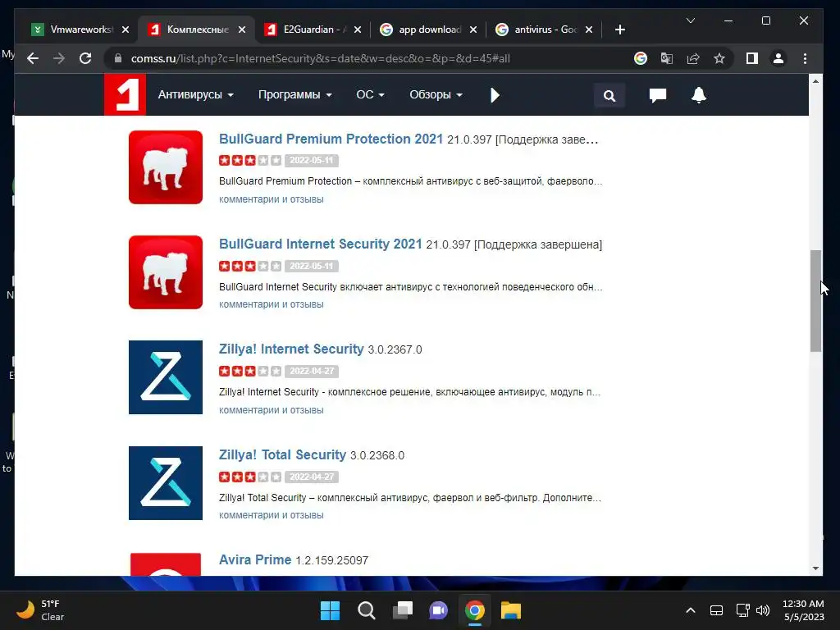Open the weather widget showing 51°F
The image size is (840, 630).
[40, 610]
